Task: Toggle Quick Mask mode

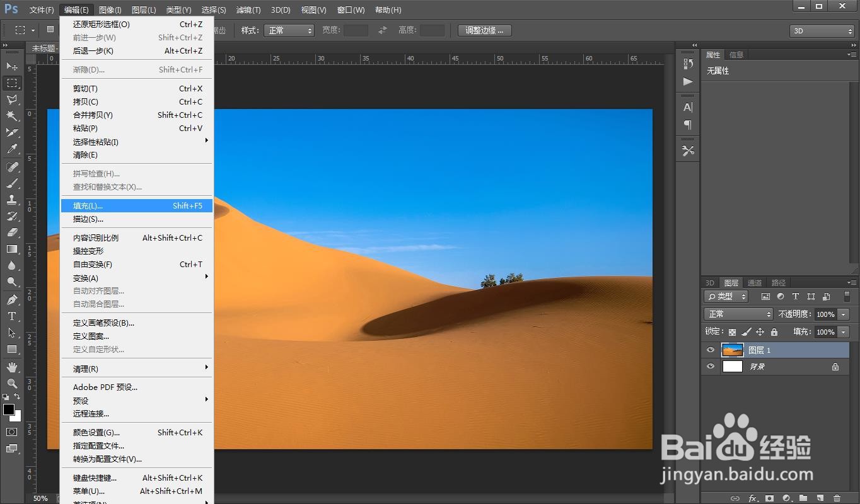Action: (11, 432)
